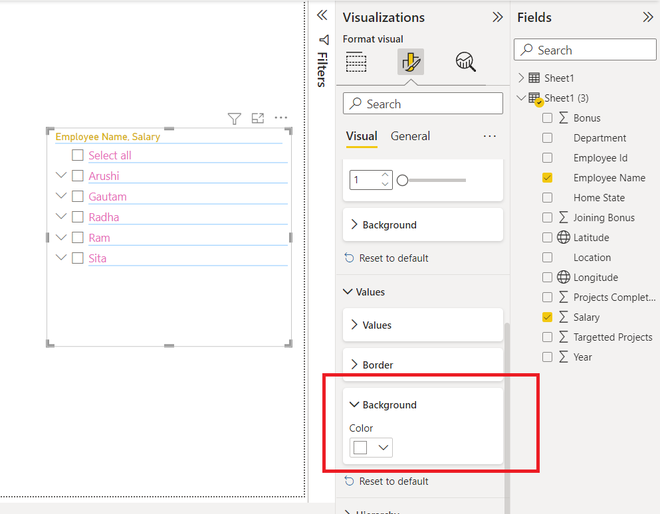The height and width of the screenshot is (514, 660).
Task: Expand the Filters pane arrow
Action: click(x=322, y=16)
